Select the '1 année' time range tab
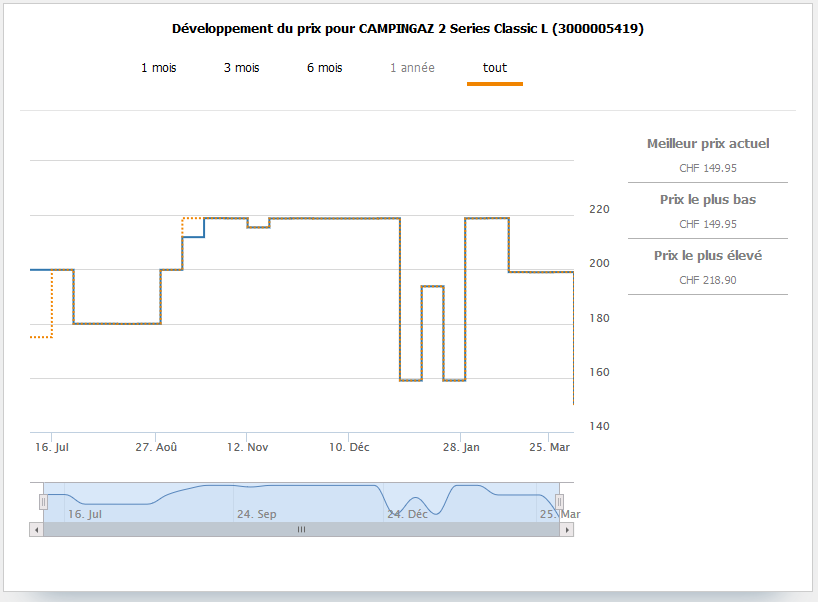The image size is (818, 602). pos(412,68)
